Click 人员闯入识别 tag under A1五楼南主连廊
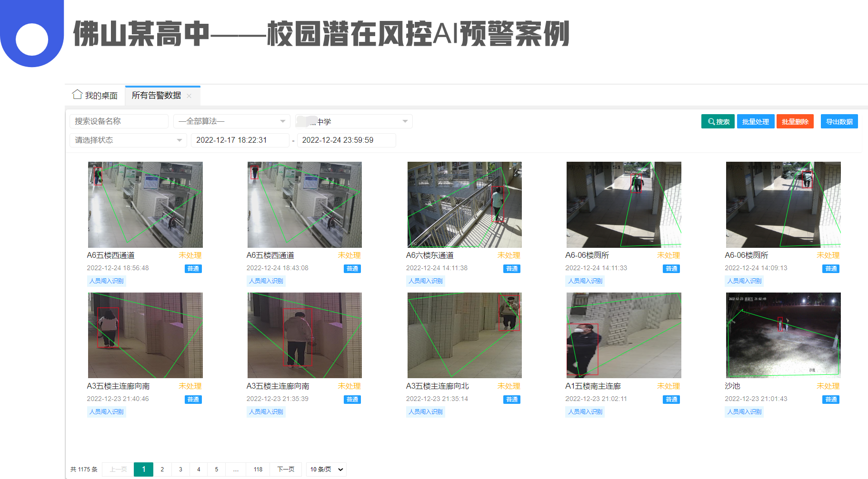The width and height of the screenshot is (868, 479). 585,412
